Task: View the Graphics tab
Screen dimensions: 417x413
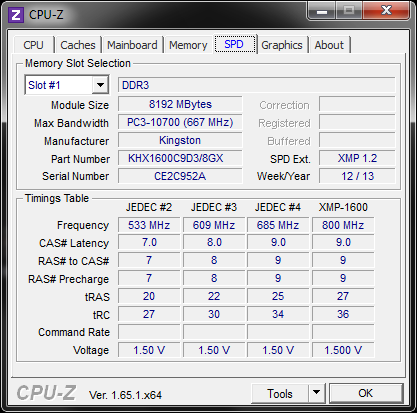Action: (282, 45)
